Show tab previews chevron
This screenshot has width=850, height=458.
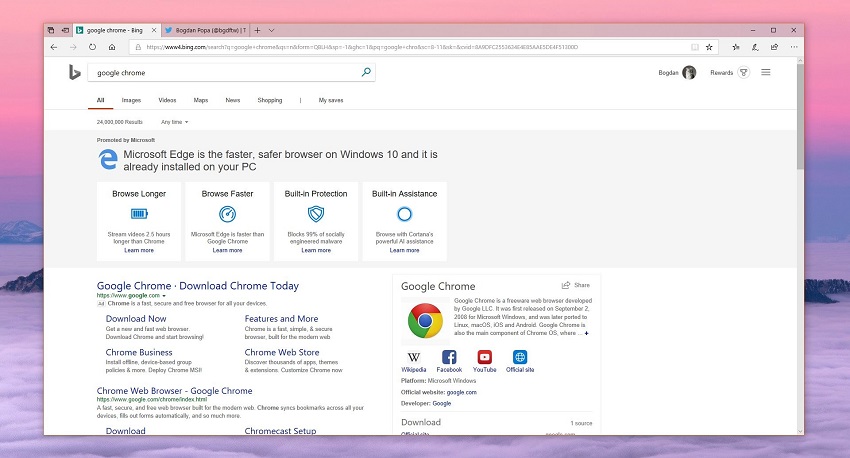tap(272, 30)
